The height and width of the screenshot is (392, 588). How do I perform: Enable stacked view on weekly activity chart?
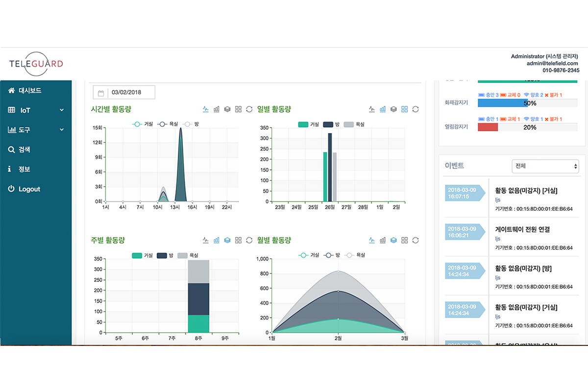(227, 240)
